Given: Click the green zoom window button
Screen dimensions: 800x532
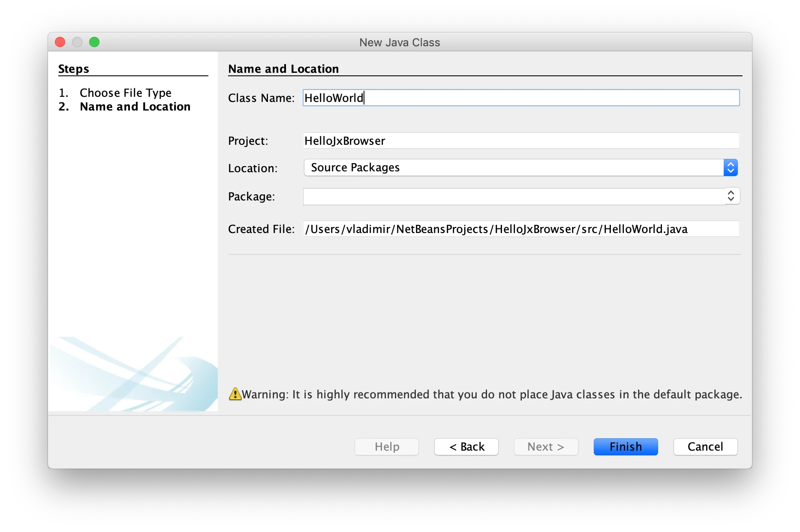Looking at the screenshot, I should click(x=94, y=42).
